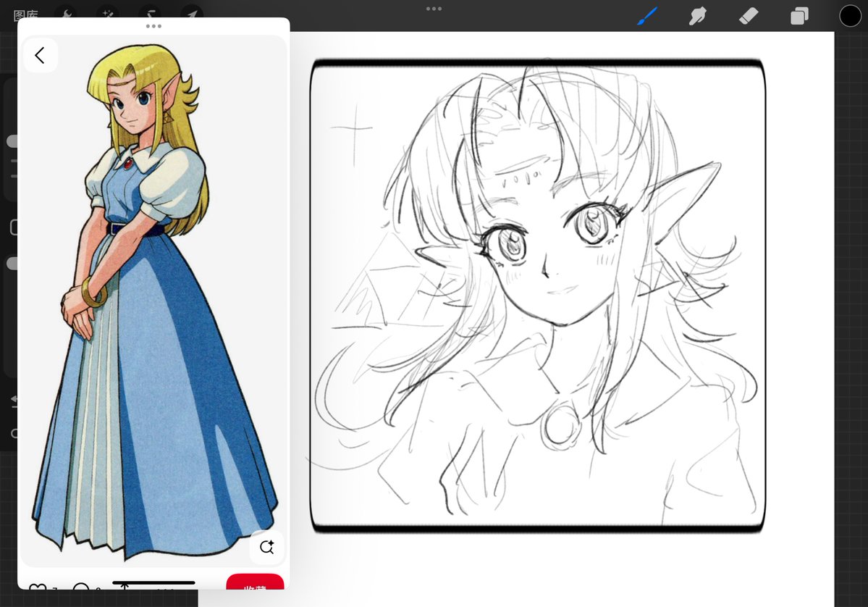The height and width of the screenshot is (607, 868).
Task: Open comments with the speech bubble icon
Action: (x=81, y=586)
